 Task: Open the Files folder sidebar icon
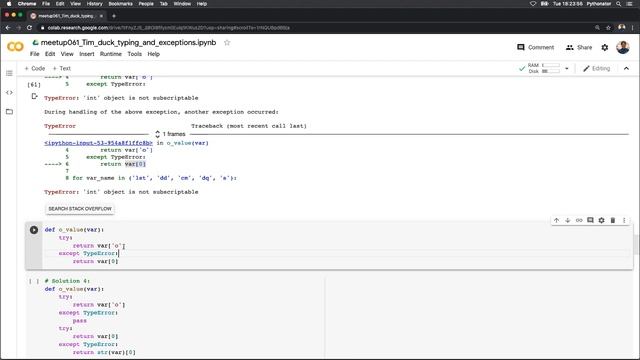click(x=9, y=111)
